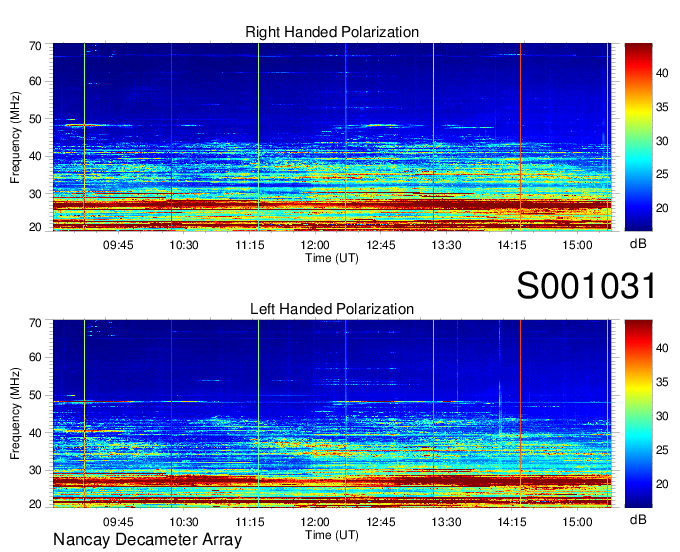Click the 'dB' label under upper color bar

[x=638, y=244]
